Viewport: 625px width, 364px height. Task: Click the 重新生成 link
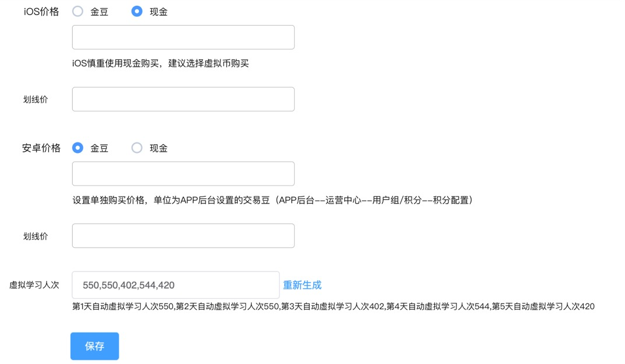pyautogui.click(x=302, y=284)
